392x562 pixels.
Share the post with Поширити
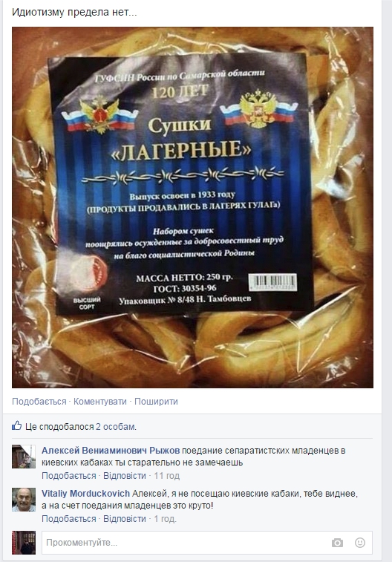click(156, 402)
